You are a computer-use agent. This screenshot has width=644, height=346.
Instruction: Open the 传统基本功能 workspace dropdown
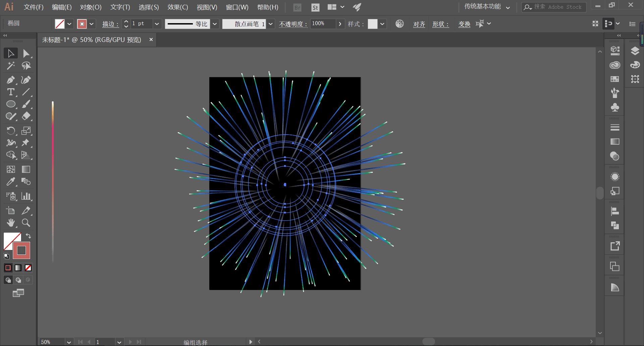pyautogui.click(x=487, y=7)
